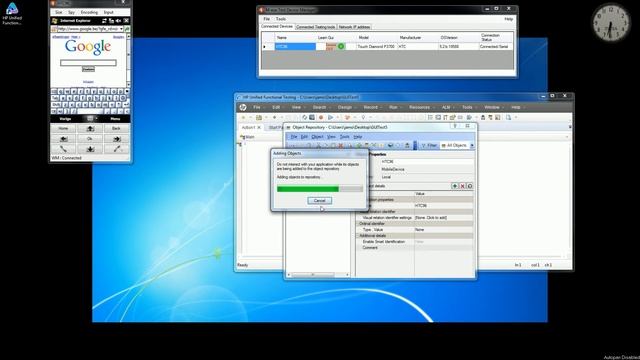Click the up arrow key on device emulator
The height and width of the screenshot is (360, 640).
90,129
